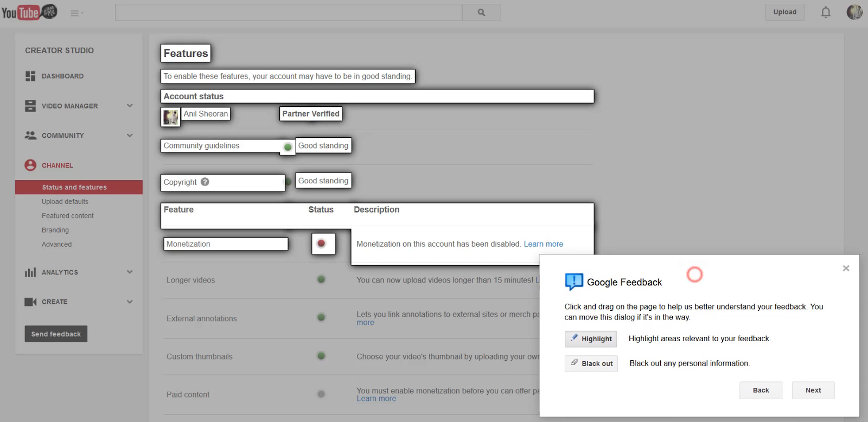Image resolution: width=868 pixels, height=422 pixels.
Task: Expand the Community section
Action: pos(130,135)
